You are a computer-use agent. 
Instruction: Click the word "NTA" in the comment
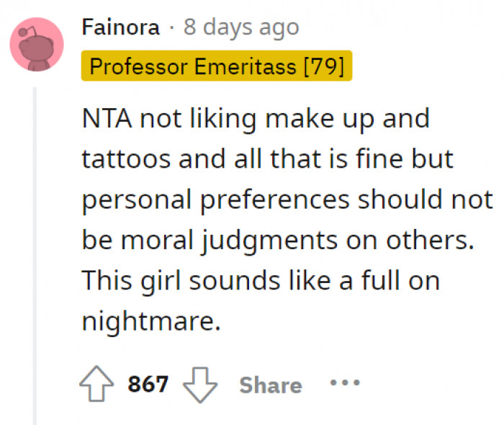click(x=106, y=118)
